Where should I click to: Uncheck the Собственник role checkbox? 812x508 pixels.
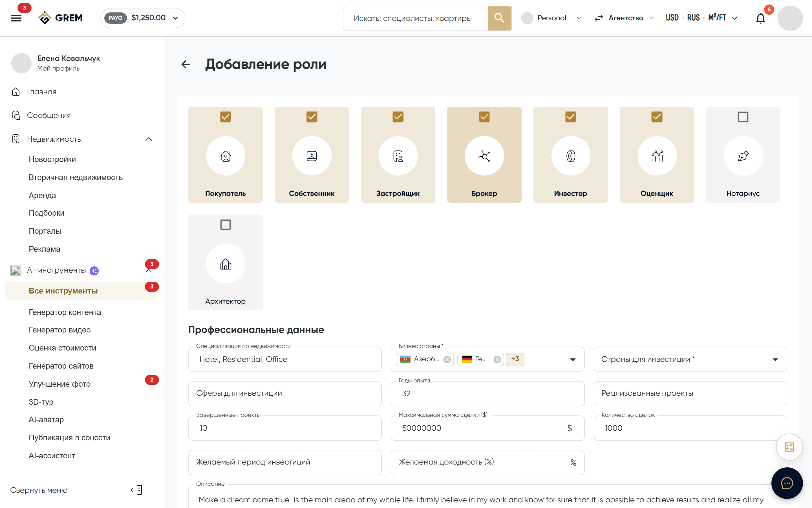[312, 117]
